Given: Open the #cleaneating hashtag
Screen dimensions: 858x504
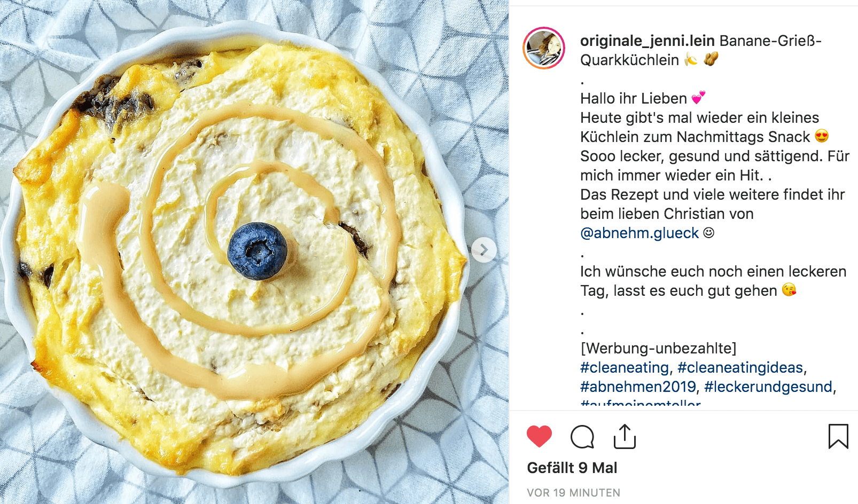Looking at the screenshot, I should point(625,367).
